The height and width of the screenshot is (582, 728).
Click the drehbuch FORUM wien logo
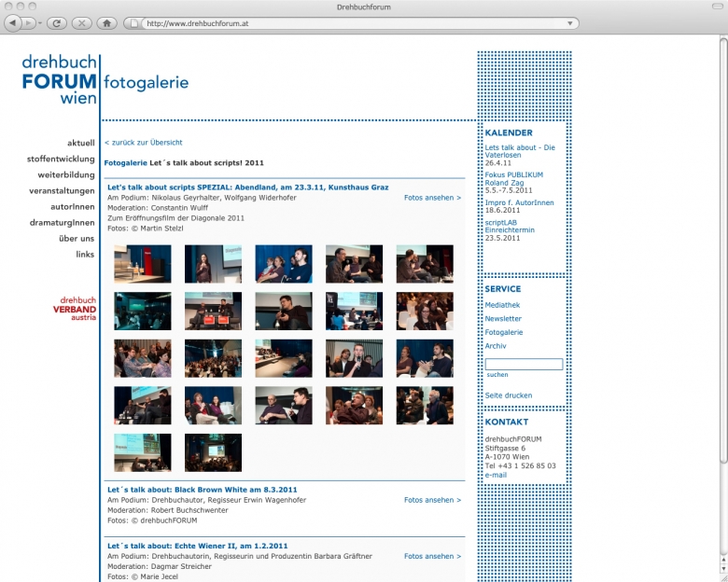[59, 79]
